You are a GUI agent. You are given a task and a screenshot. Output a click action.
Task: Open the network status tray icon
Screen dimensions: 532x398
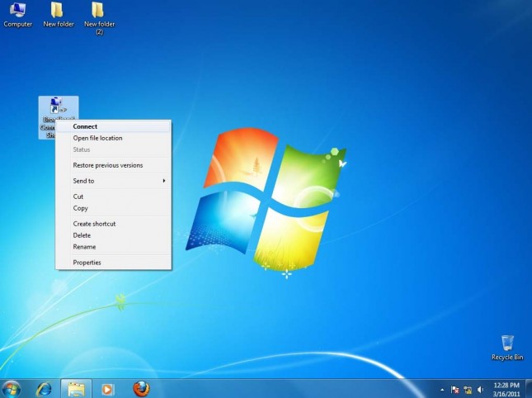[468, 390]
